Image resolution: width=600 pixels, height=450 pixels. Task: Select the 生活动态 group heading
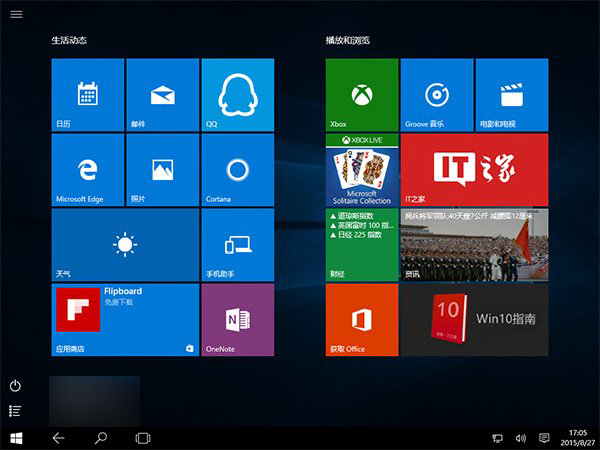coord(69,40)
